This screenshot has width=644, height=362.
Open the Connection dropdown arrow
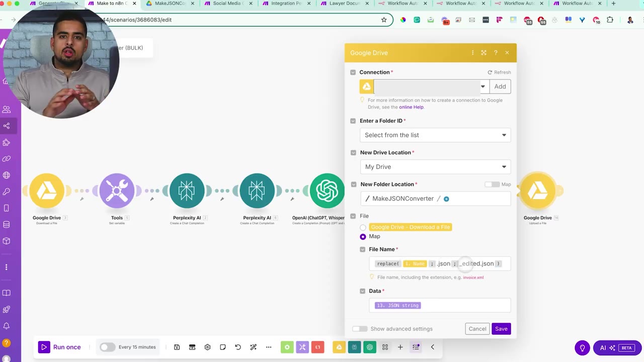(x=482, y=86)
